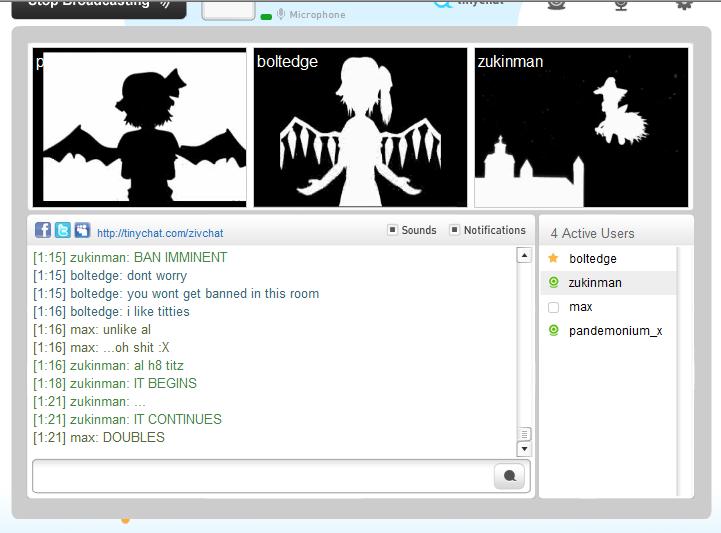
Task: Click the chat scrollbar down arrow
Action: (524, 449)
